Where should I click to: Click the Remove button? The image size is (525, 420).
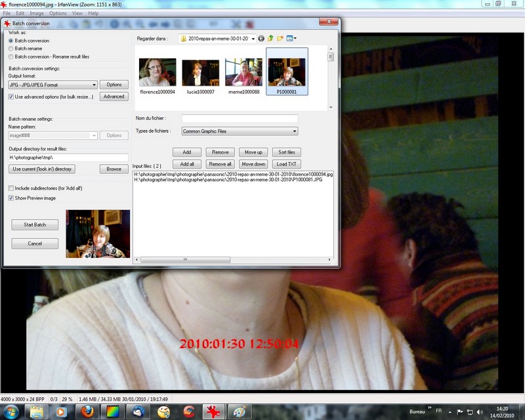pyautogui.click(x=220, y=152)
